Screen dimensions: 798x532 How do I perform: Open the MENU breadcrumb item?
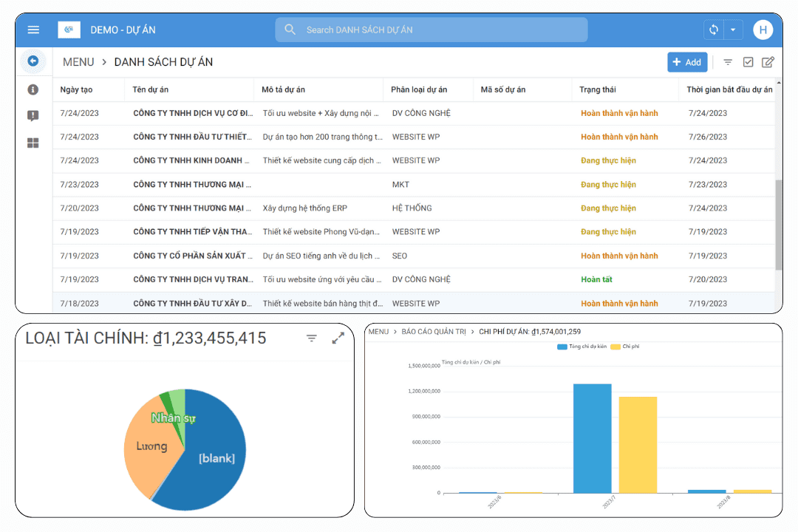(78, 62)
